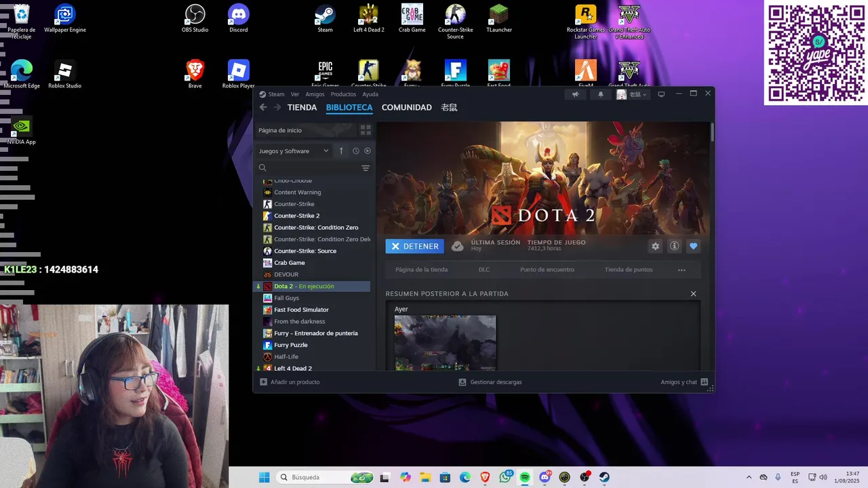Viewport: 868px width, 488px height.
Task: Open OBS Studio desktop icon
Action: [x=195, y=18]
